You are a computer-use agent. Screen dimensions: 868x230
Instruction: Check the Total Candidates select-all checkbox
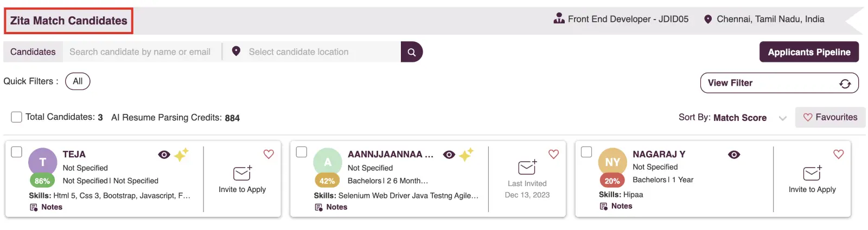tap(17, 117)
